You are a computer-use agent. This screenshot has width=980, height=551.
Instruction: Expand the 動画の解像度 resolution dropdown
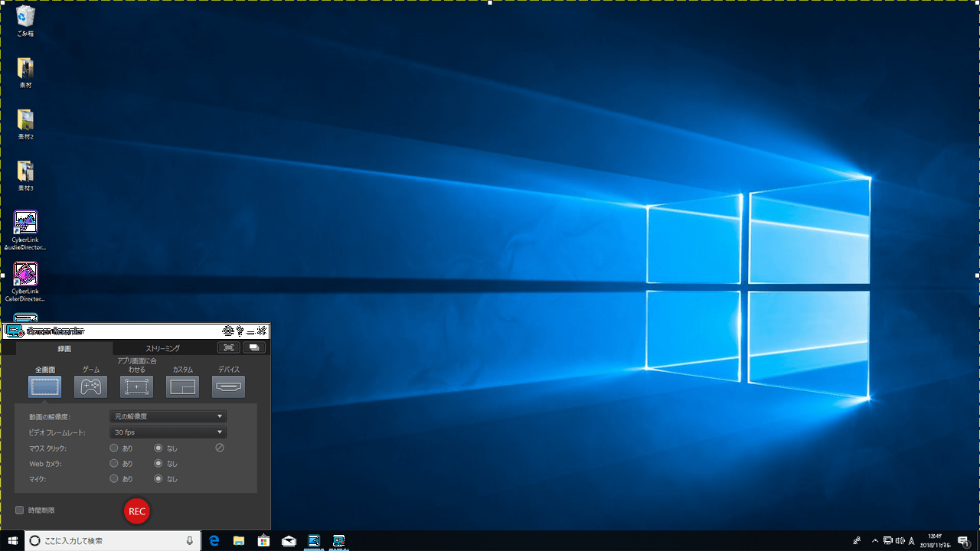(168, 416)
